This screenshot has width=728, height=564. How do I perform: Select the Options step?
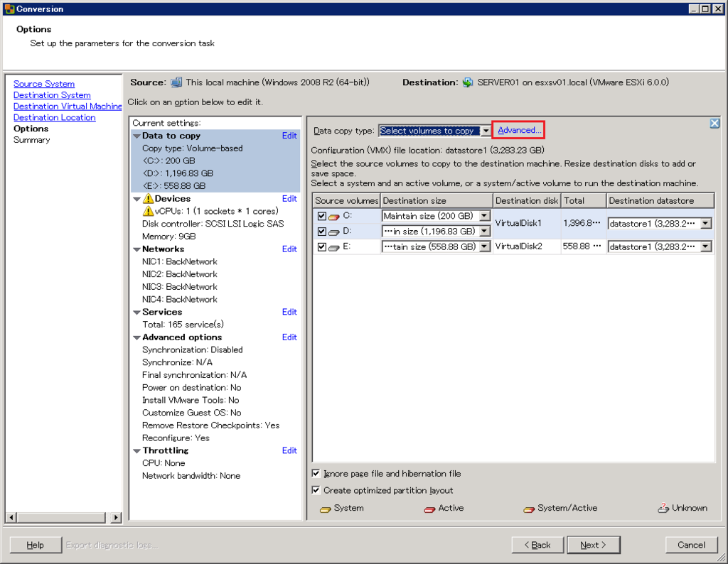pos(31,129)
